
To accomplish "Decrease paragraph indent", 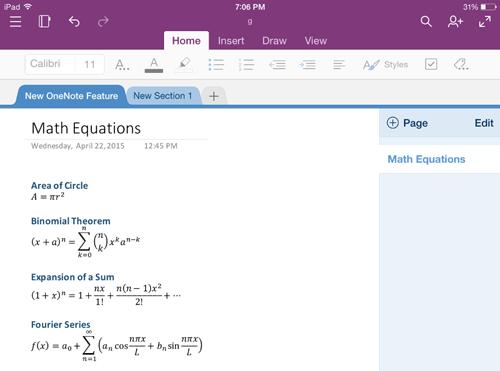I will (277, 64).
